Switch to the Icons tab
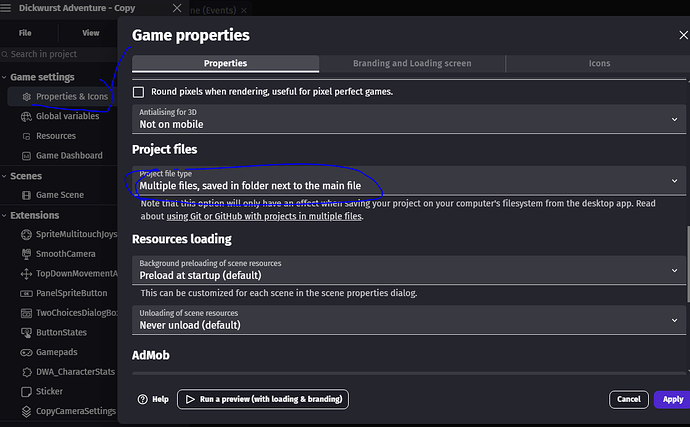This screenshot has width=690, height=427. click(599, 63)
